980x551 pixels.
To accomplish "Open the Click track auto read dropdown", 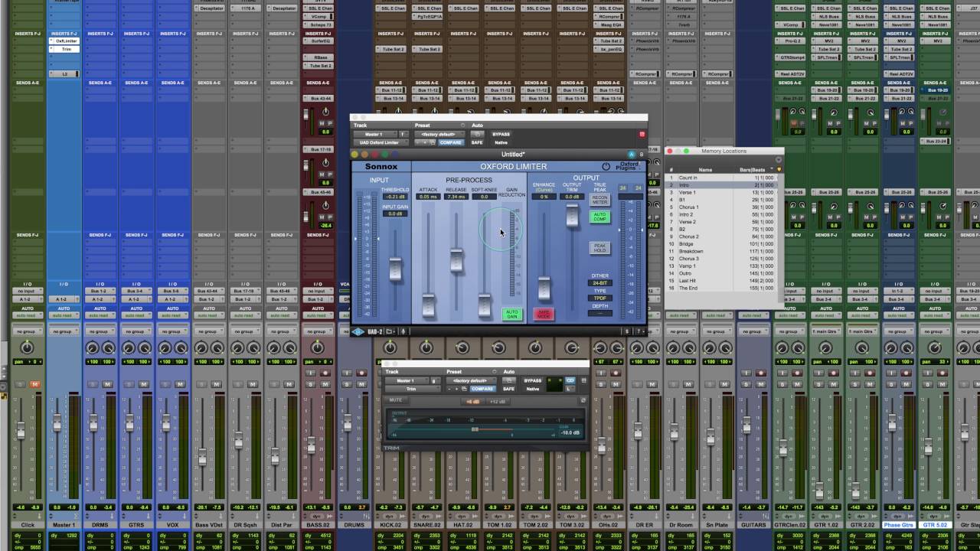I will click(27, 315).
